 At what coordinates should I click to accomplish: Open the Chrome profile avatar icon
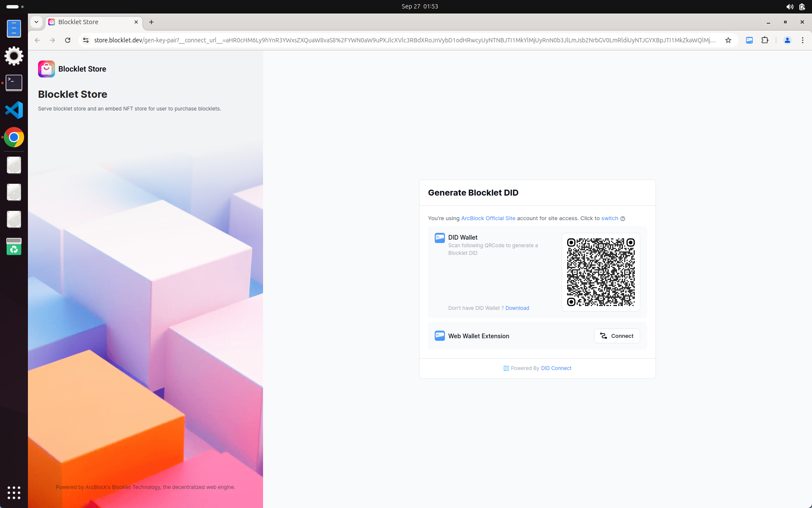787,40
